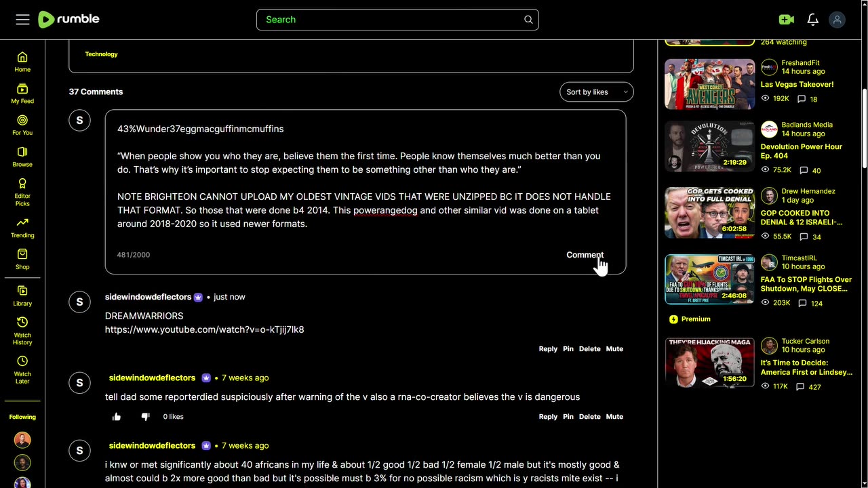This screenshot has width=868, height=488.
Task: Open GOP Cooked Into Denial video title
Action: pos(801,218)
